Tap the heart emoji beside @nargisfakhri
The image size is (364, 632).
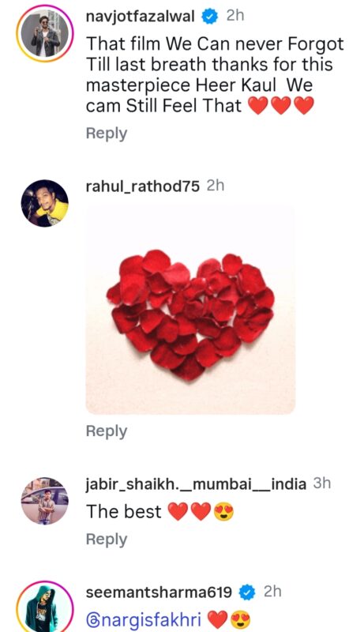point(217,619)
